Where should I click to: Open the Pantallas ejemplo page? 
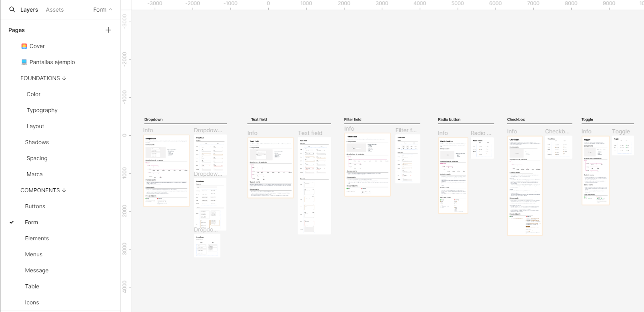pyautogui.click(x=52, y=62)
